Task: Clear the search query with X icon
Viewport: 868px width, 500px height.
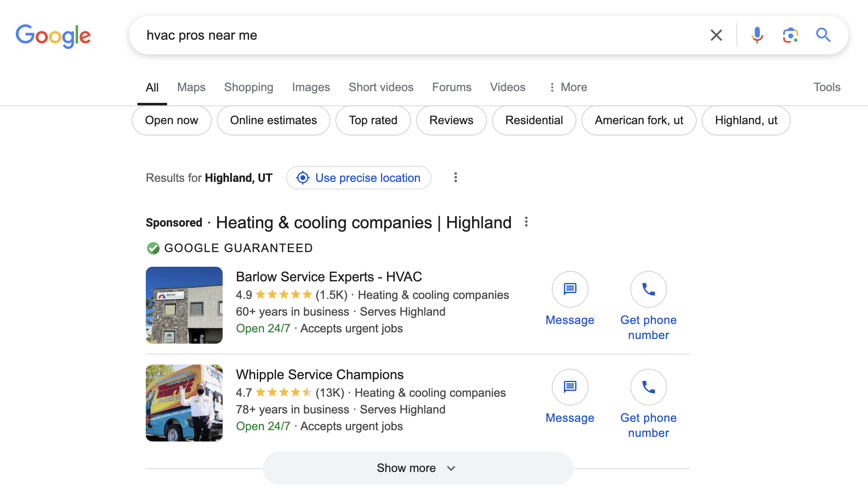Action: coord(716,35)
